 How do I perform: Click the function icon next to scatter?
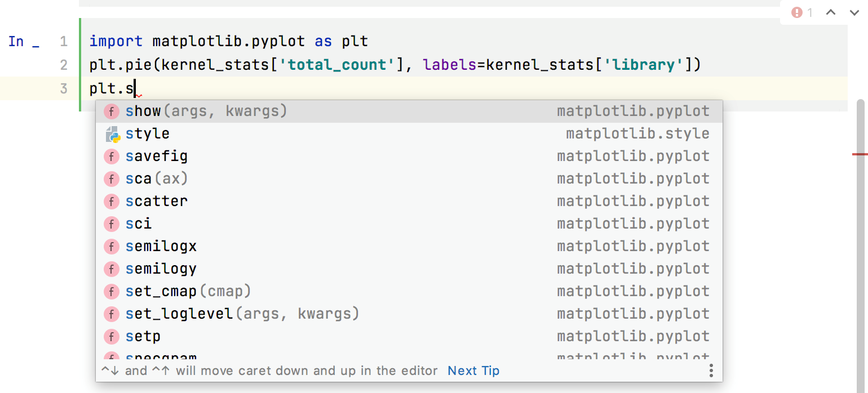point(112,201)
